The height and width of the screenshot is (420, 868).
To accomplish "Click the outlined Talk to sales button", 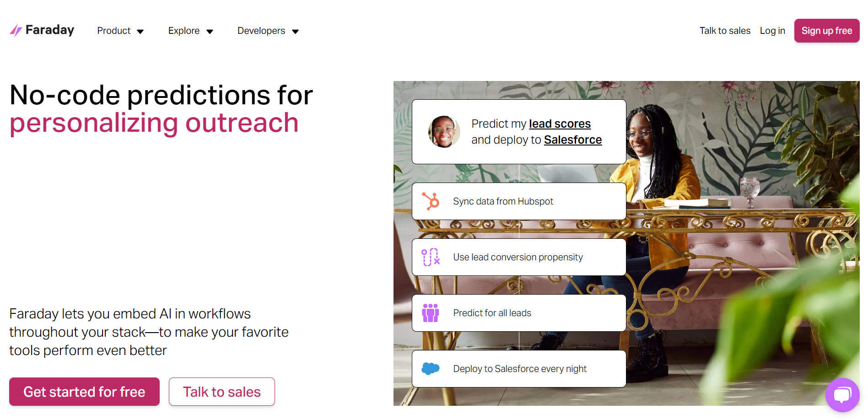I will click(222, 392).
